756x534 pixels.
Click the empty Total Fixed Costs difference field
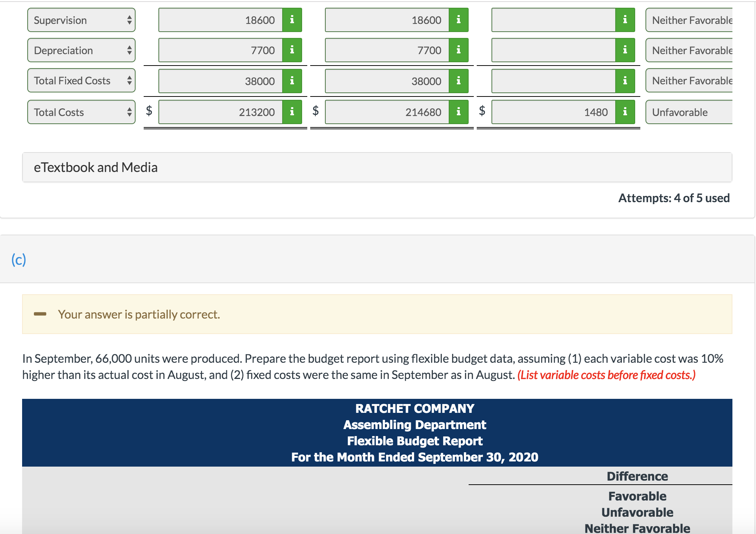pyautogui.click(x=553, y=81)
